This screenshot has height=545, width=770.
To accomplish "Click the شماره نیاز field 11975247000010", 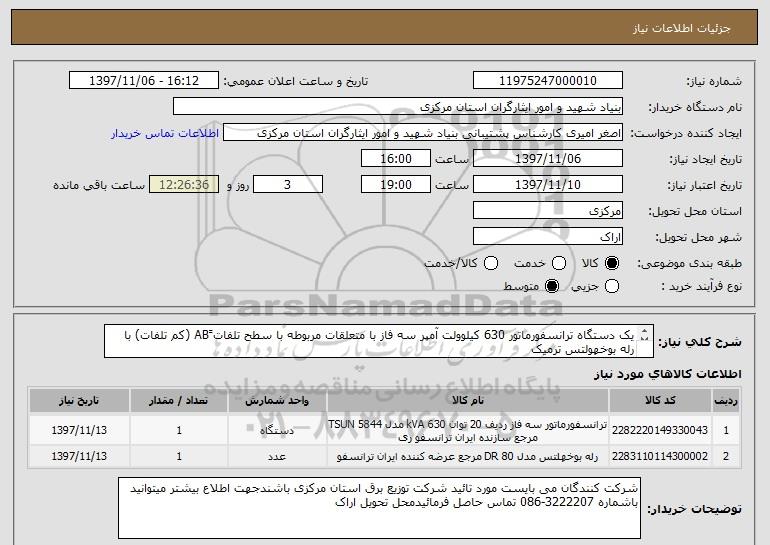I will point(548,81).
